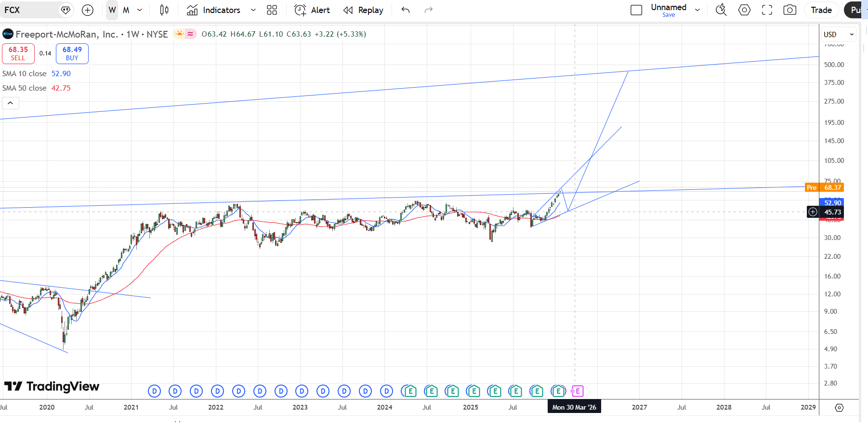Viewport: 868px width, 426px height.
Task: Open the candlestick chart type selector
Action: (x=164, y=10)
